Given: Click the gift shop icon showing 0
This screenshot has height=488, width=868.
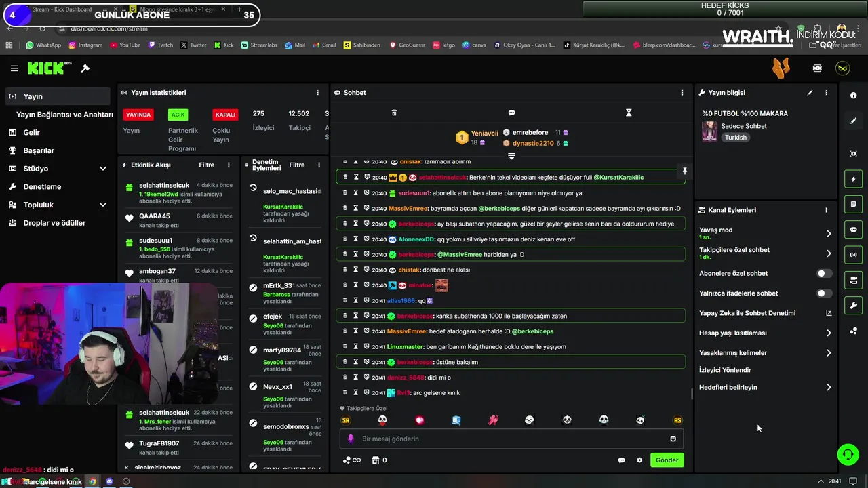Looking at the screenshot, I should 379,460.
